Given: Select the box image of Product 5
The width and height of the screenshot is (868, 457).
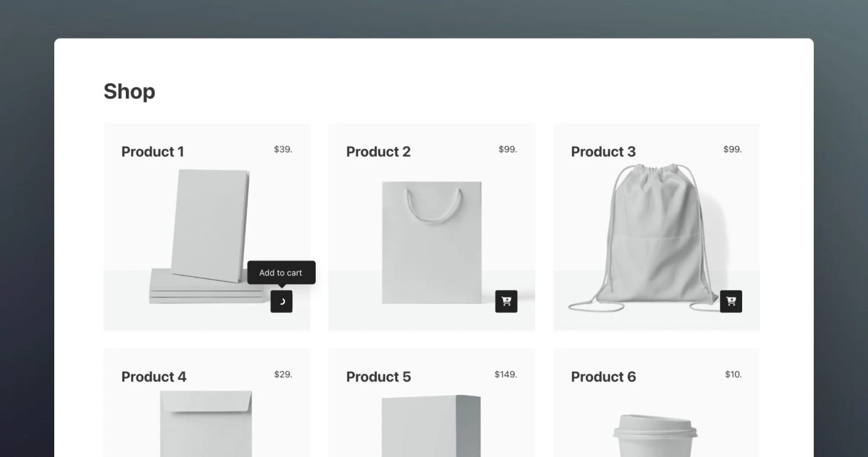Looking at the screenshot, I should [431, 426].
